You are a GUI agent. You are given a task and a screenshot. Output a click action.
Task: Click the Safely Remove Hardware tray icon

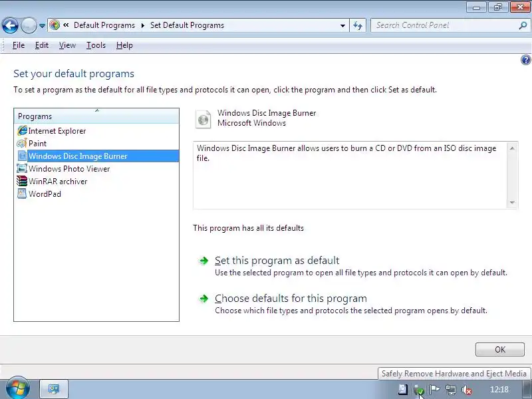click(x=419, y=390)
